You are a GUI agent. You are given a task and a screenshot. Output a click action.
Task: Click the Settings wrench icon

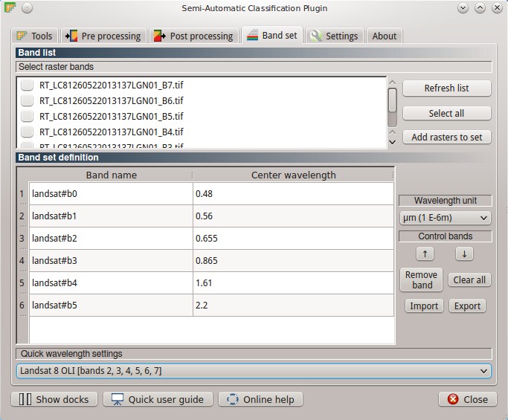[x=316, y=36]
